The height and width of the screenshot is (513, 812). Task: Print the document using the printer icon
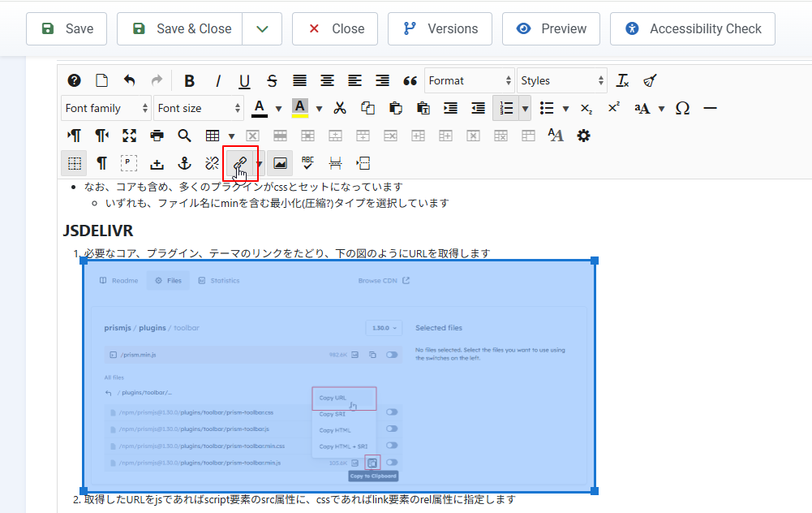click(x=157, y=136)
